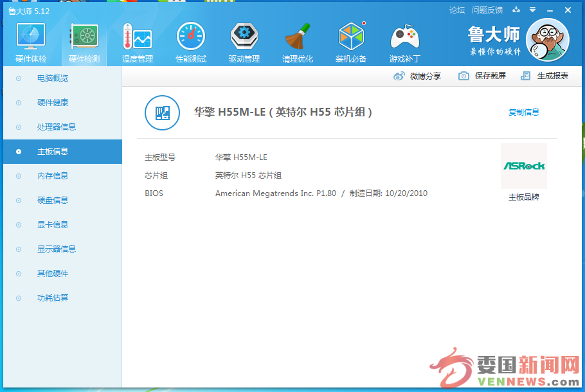Select 主板信息 in the sidebar
Screen dimensions: 585x392
pyautogui.click(x=62, y=152)
